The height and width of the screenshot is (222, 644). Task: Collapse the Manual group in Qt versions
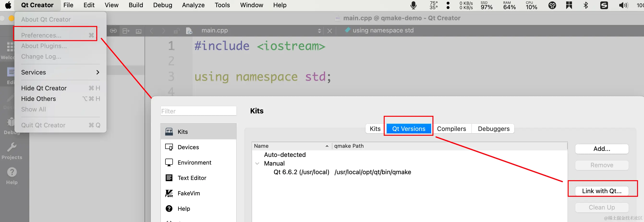(257, 163)
